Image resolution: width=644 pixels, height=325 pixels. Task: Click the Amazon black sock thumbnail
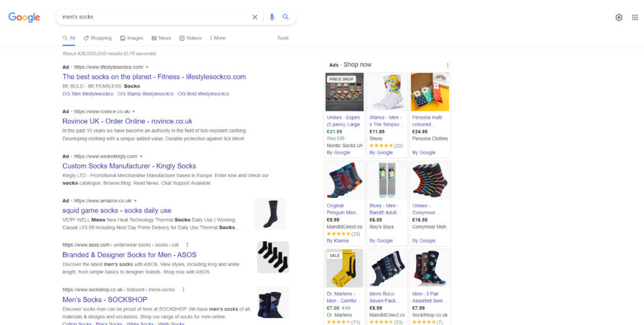tap(270, 214)
